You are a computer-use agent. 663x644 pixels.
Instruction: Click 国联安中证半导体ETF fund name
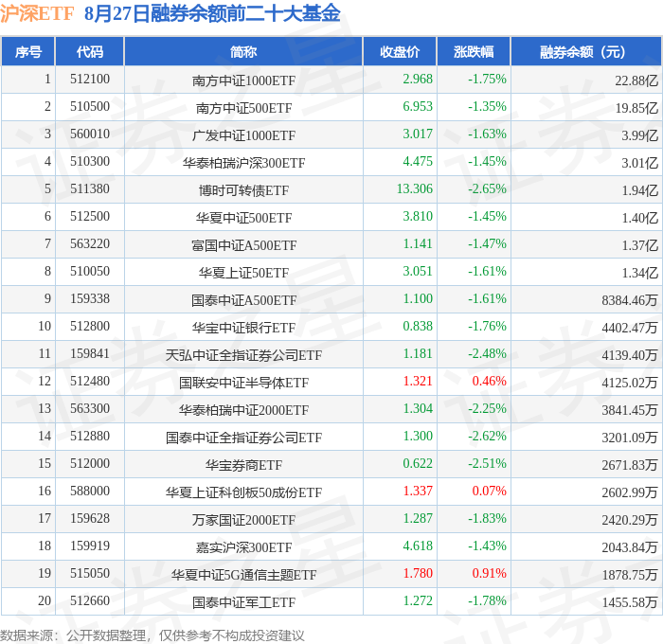click(243, 383)
